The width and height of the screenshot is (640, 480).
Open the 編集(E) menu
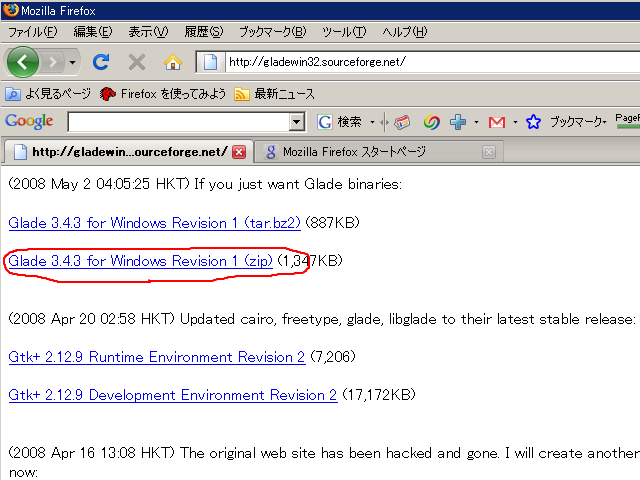click(93, 31)
